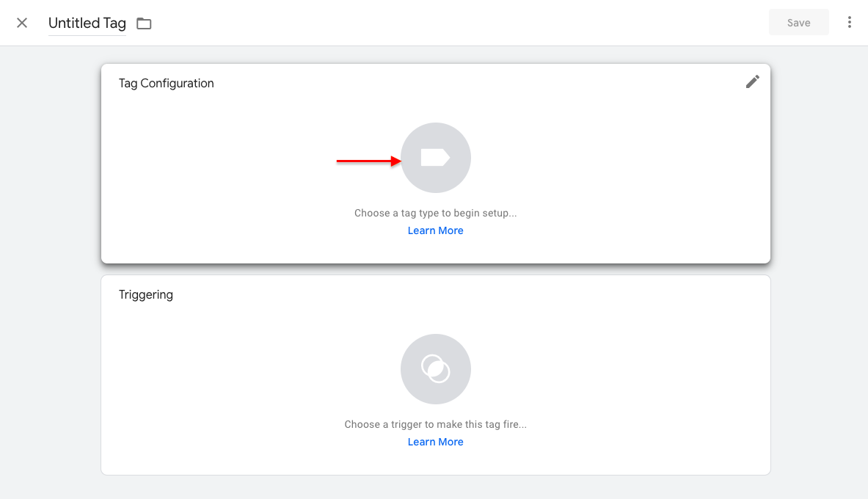Open the tag options overflow menu
The image size is (868, 499).
point(849,22)
